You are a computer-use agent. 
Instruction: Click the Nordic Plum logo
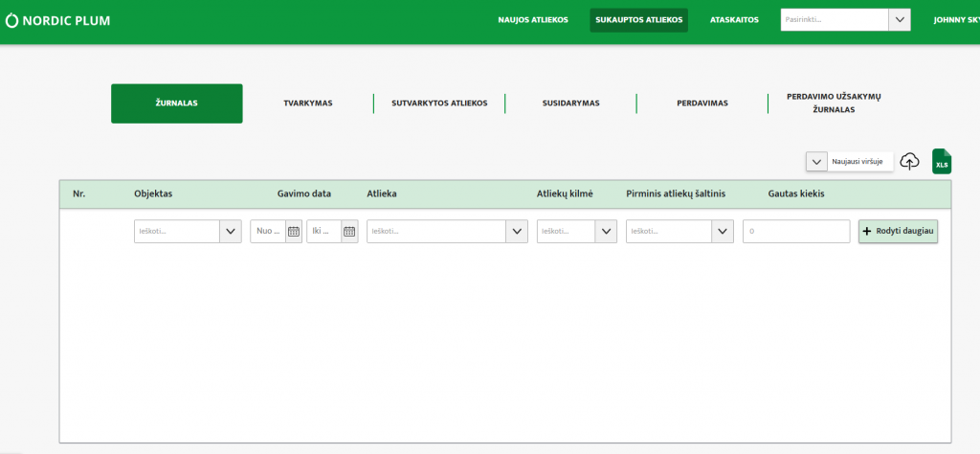57,20
